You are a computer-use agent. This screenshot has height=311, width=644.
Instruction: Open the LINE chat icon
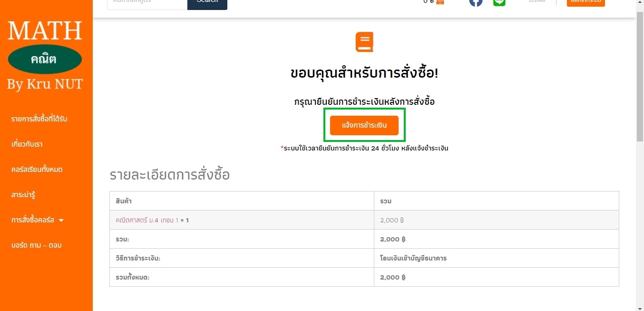click(x=499, y=2)
